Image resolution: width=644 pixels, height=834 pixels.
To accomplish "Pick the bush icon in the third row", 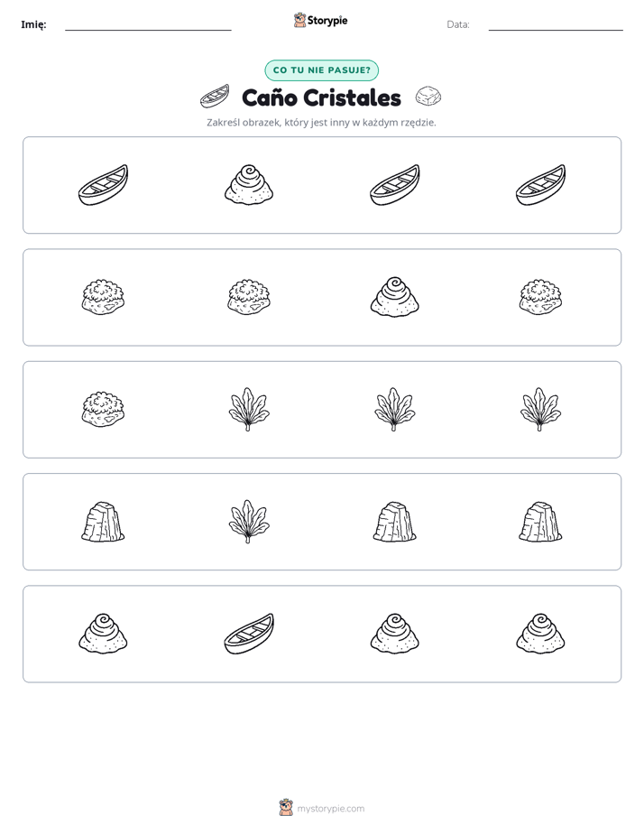I will 103,410.
